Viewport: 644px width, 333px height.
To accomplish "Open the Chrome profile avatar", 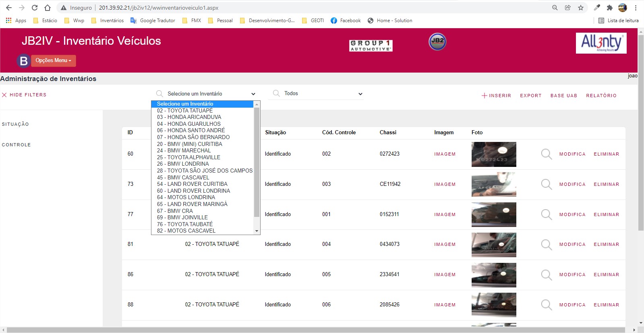I will coord(623,8).
